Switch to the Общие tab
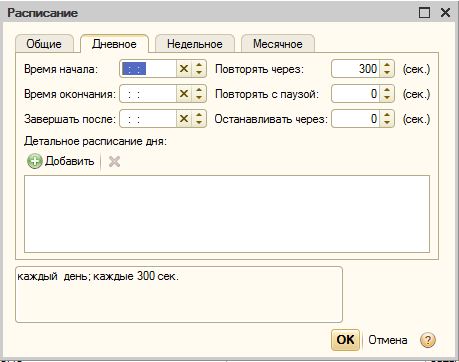 tap(44, 44)
